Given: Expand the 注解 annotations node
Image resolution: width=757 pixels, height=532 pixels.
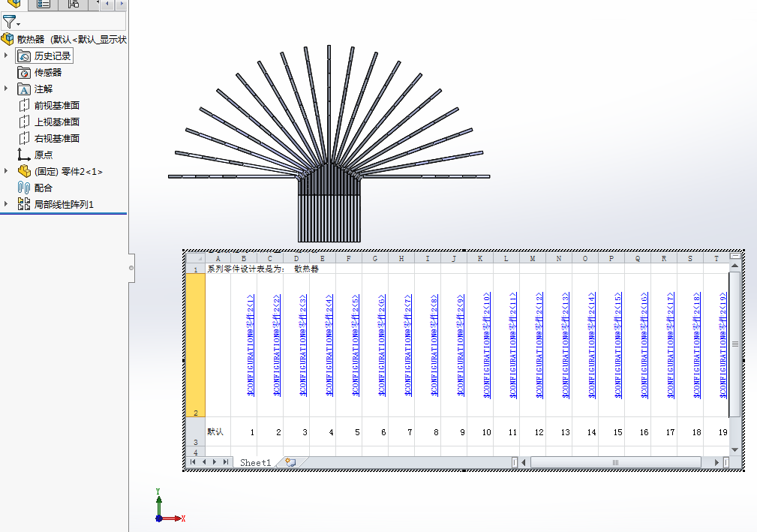Looking at the screenshot, I should click(6, 89).
